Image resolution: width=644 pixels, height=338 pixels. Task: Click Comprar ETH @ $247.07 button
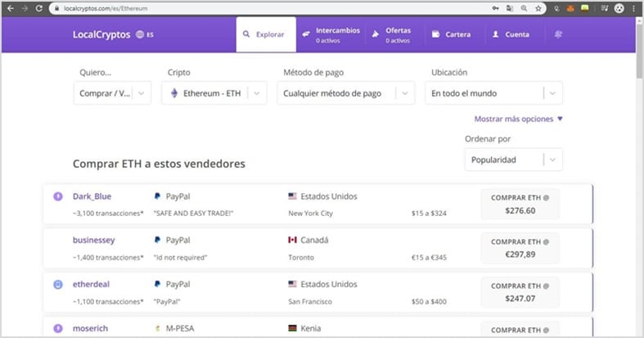[520, 292]
